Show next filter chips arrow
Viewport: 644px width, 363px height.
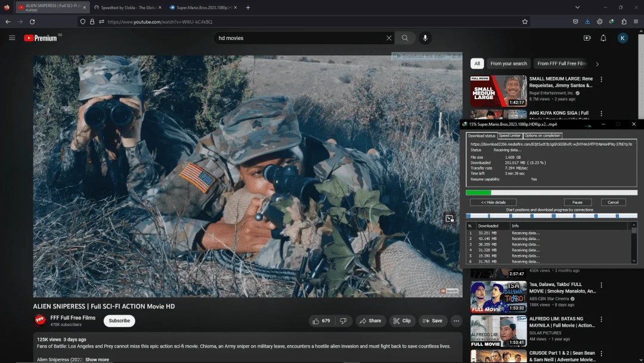597,64
